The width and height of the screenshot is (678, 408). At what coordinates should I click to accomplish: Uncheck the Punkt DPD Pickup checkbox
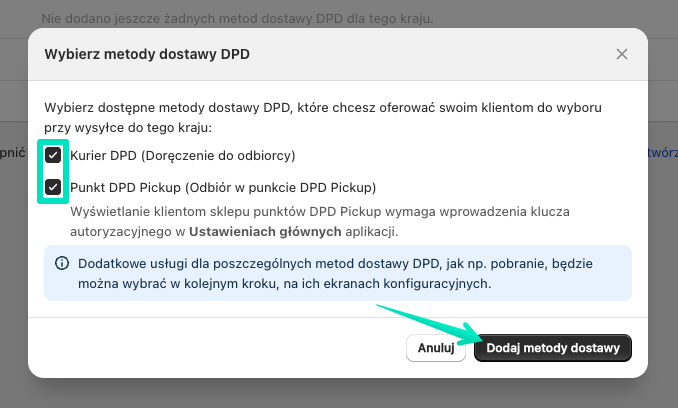(53, 187)
